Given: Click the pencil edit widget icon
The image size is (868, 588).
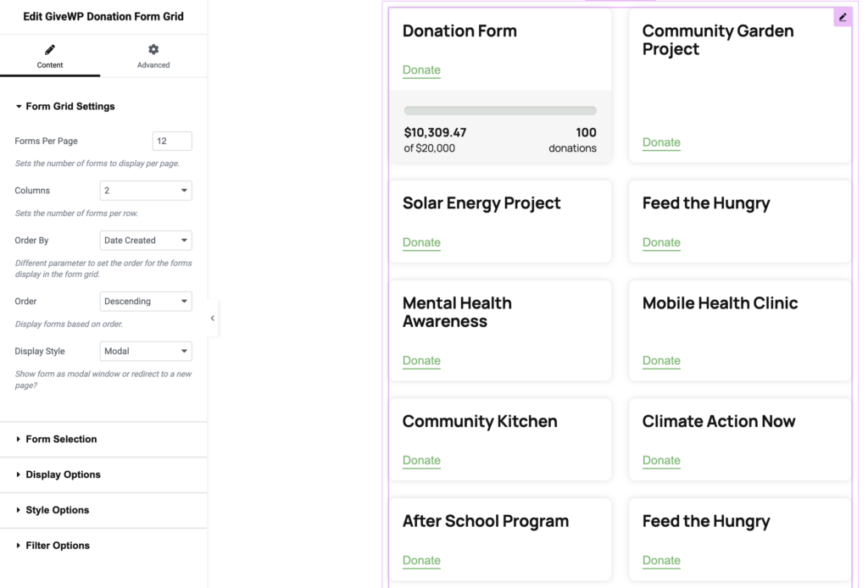Looking at the screenshot, I should coord(842,17).
